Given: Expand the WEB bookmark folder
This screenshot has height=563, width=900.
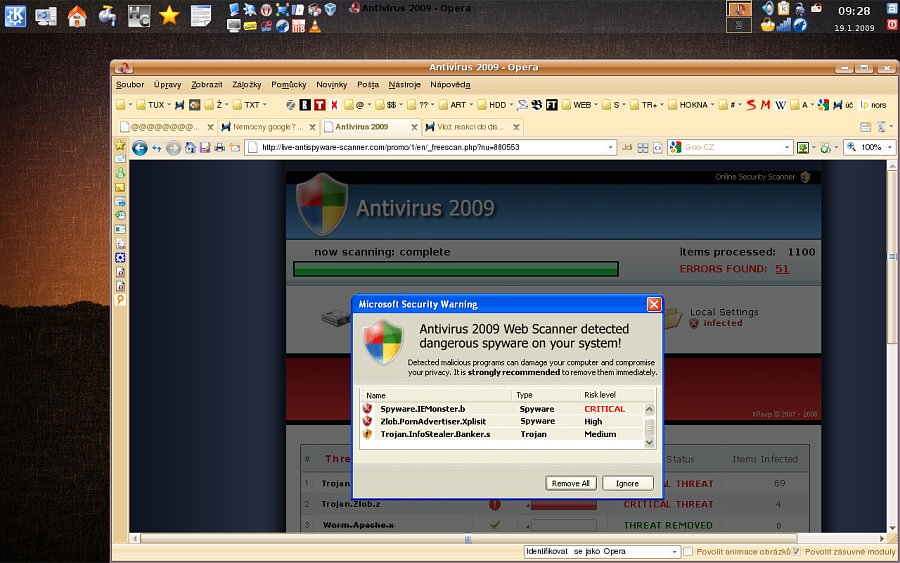Looking at the screenshot, I should (580, 105).
